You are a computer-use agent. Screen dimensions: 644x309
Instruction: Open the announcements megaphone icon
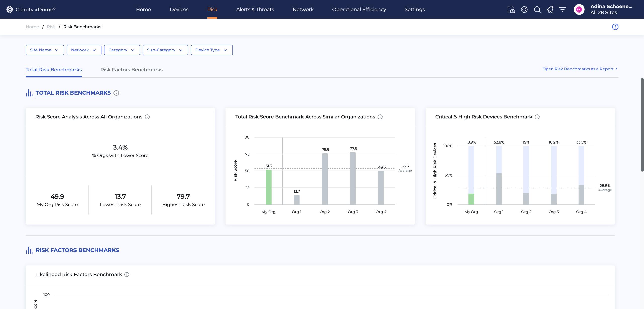[550, 10]
